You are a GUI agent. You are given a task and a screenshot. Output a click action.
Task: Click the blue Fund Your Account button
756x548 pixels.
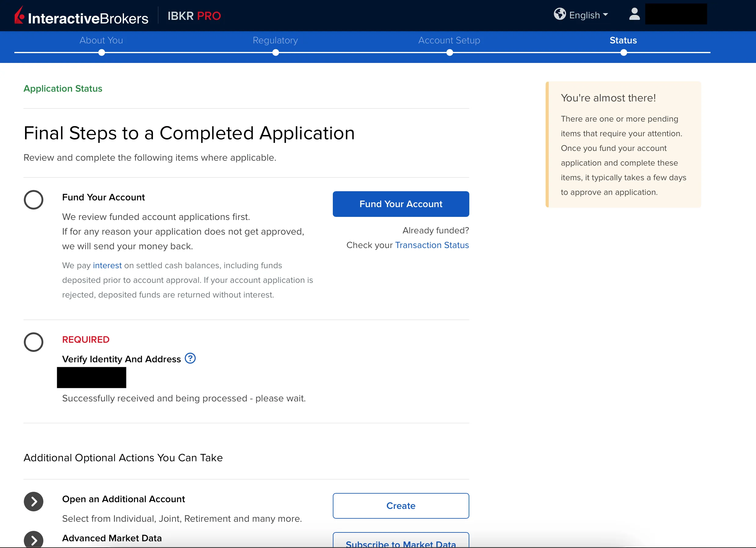click(x=401, y=204)
